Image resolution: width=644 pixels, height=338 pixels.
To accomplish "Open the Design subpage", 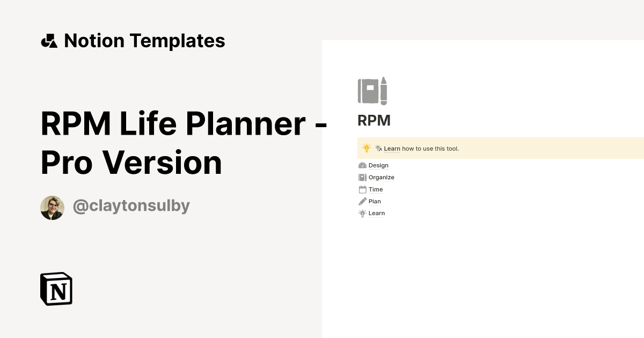I will point(378,165).
